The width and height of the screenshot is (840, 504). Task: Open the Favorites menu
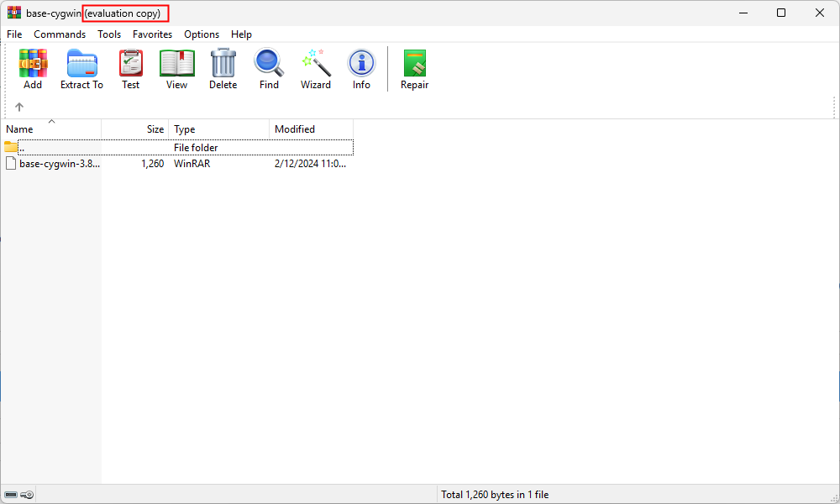153,34
